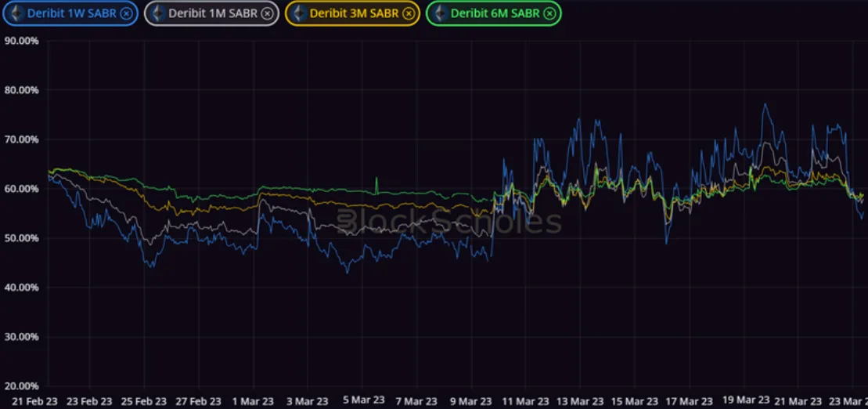Remove the Deribit 1W SABR series

coord(126,13)
